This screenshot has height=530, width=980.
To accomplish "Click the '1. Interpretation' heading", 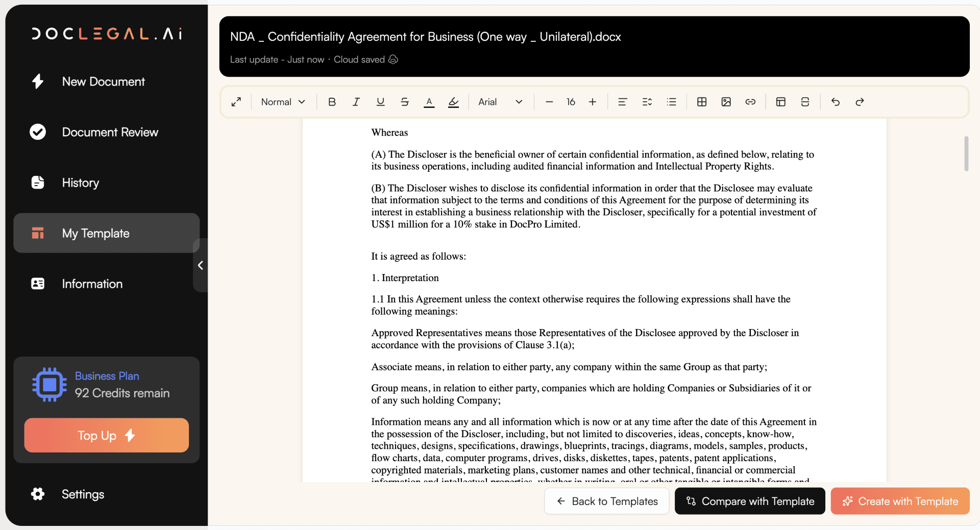I will (x=405, y=278).
